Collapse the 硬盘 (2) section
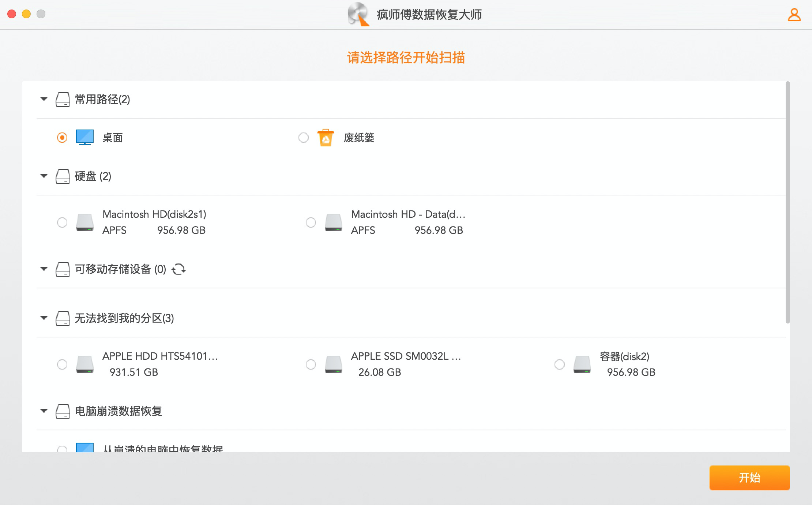The width and height of the screenshot is (812, 505). (44, 176)
